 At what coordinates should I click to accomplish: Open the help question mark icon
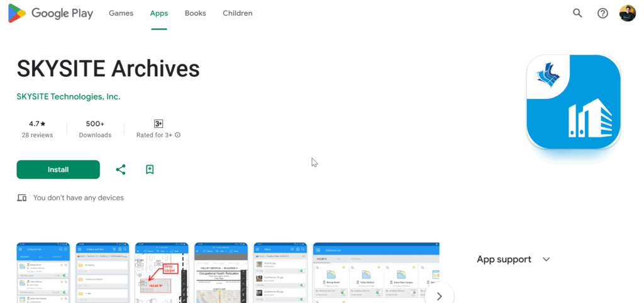click(x=602, y=13)
